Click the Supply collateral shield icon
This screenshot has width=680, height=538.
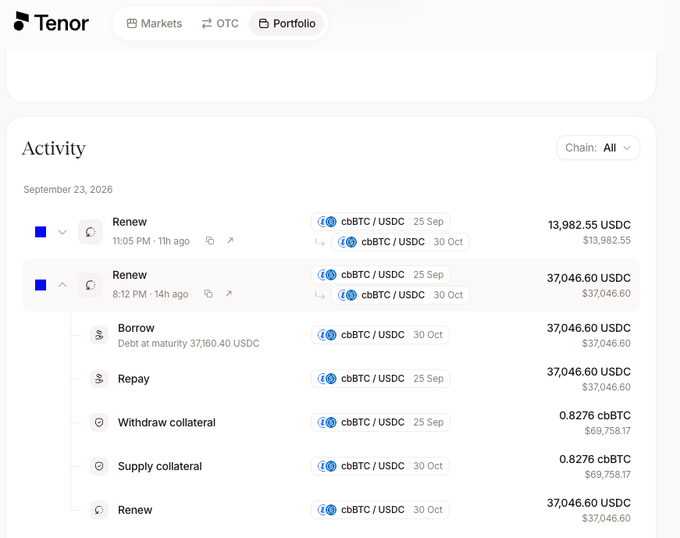(x=99, y=466)
